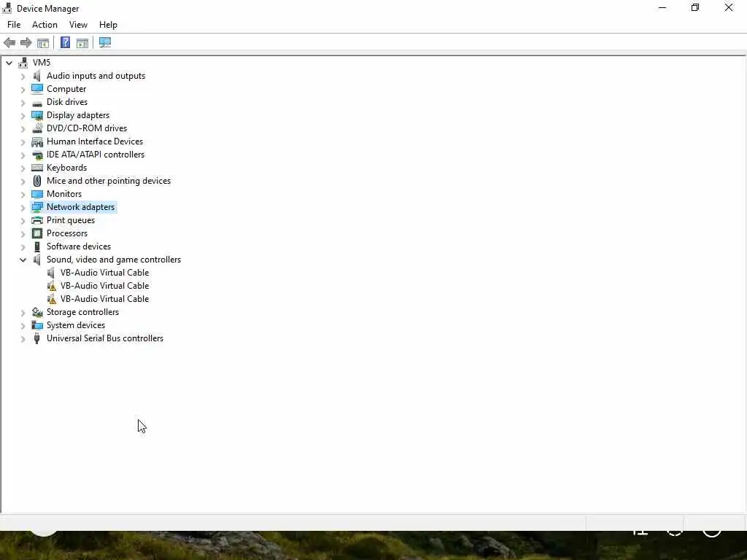
Task: Click the System devices icon
Action: (x=37, y=325)
